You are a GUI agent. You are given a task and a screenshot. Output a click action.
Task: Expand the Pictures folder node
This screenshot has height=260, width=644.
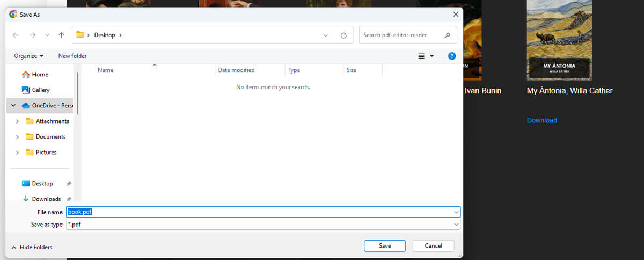point(17,153)
